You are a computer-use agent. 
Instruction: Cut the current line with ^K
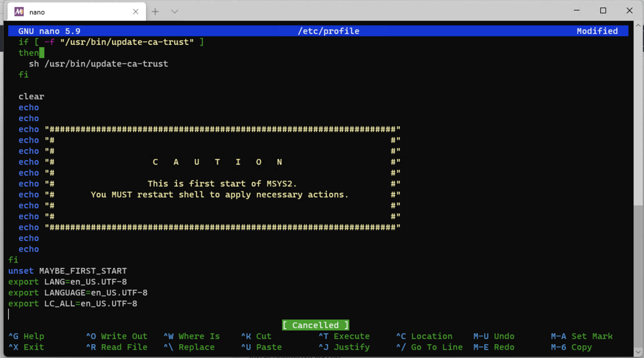pos(256,336)
